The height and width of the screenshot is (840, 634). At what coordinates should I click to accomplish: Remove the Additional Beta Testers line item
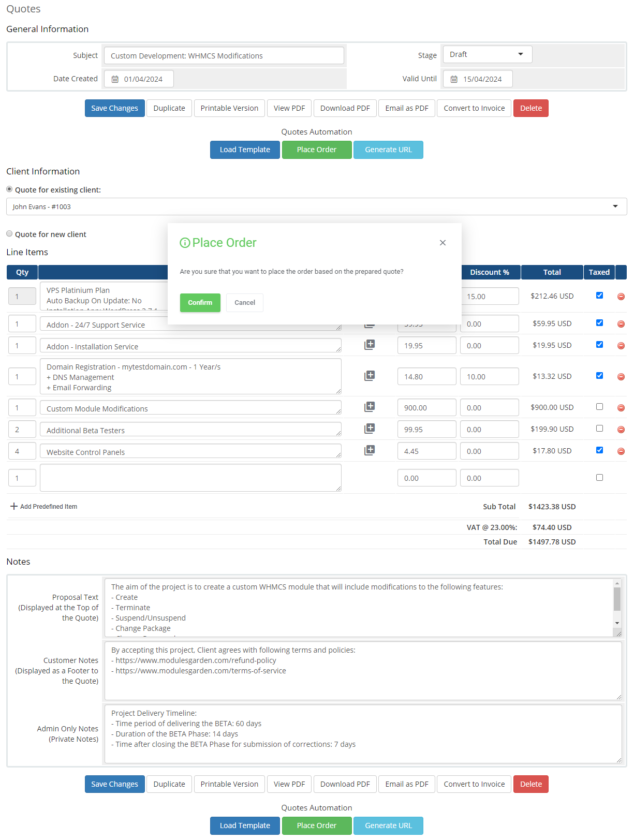(621, 430)
